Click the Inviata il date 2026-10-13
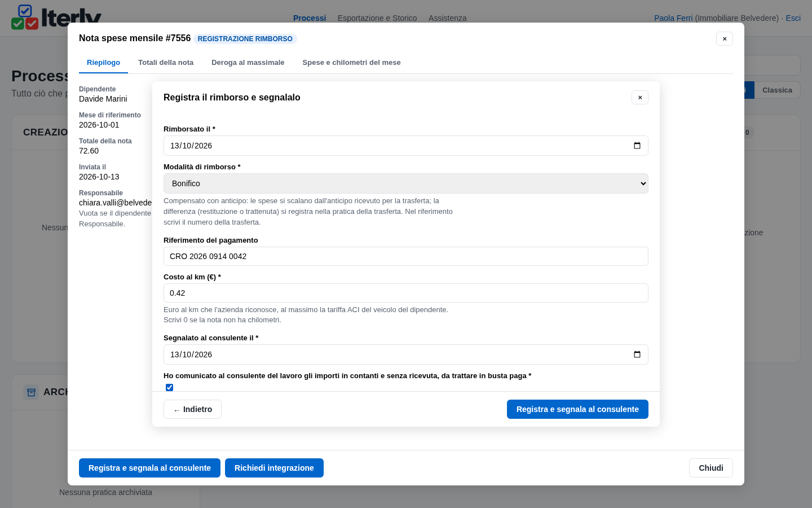This screenshot has width=812, height=508. coord(99,177)
